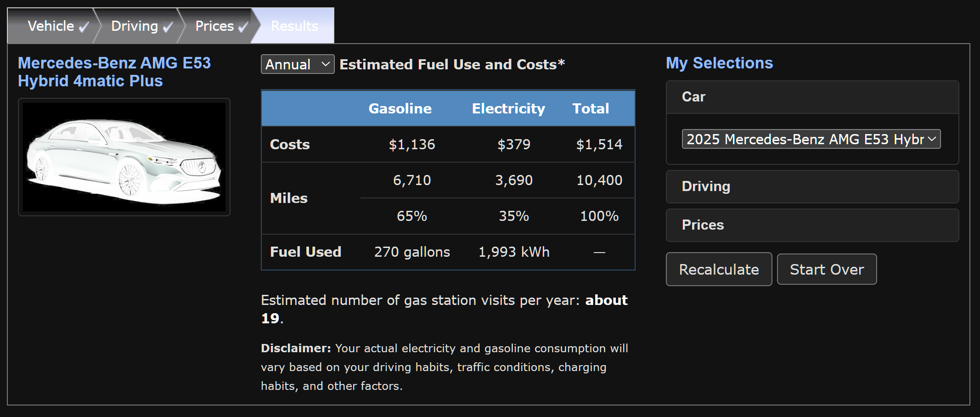Click the Gasoline column header
The width and height of the screenshot is (980, 417).
coord(400,108)
